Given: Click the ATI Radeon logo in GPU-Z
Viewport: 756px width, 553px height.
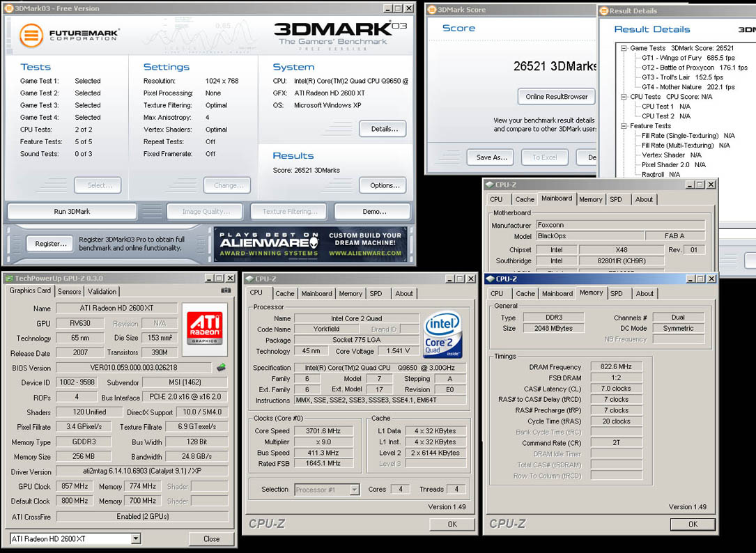Looking at the screenshot, I should [205, 328].
